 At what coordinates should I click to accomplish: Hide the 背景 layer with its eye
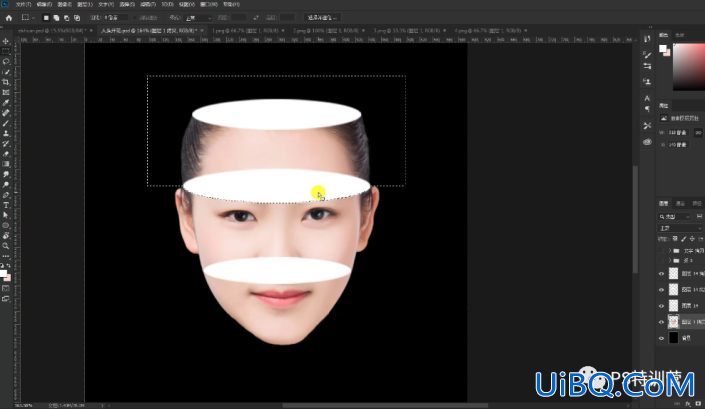tap(661, 338)
